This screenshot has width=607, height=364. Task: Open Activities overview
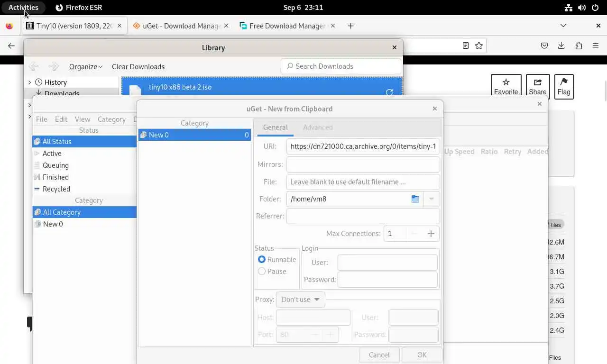click(23, 8)
